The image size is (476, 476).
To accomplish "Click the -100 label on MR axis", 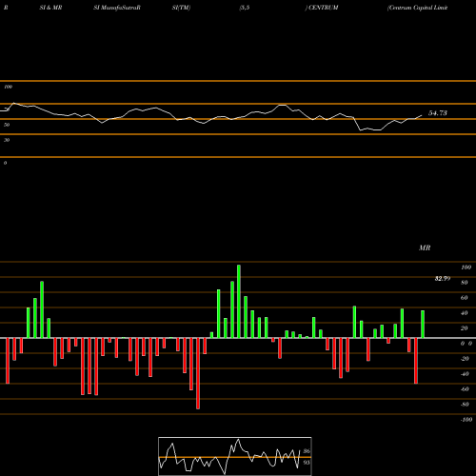I will pos(466,420).
